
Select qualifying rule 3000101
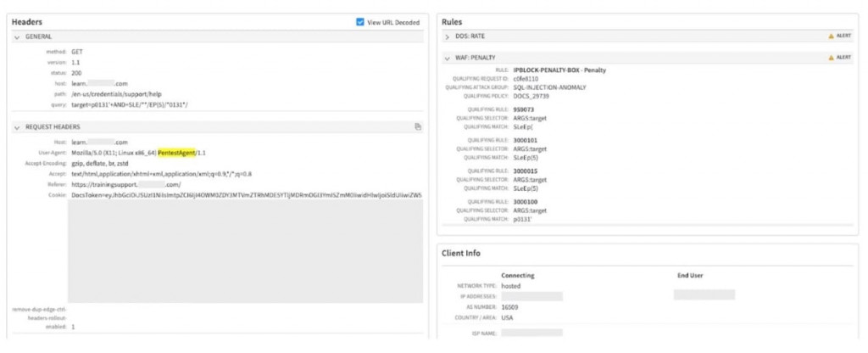coord(526,140)
